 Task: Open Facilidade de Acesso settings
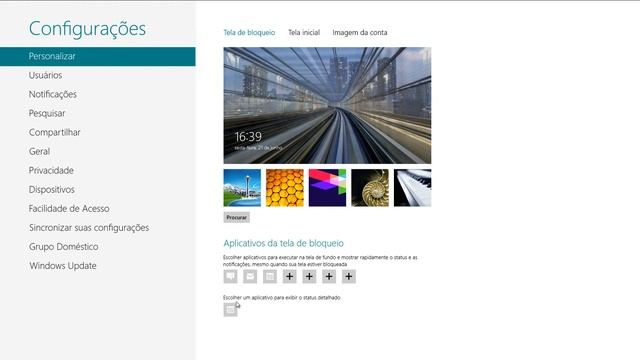[x=69, y=209]
